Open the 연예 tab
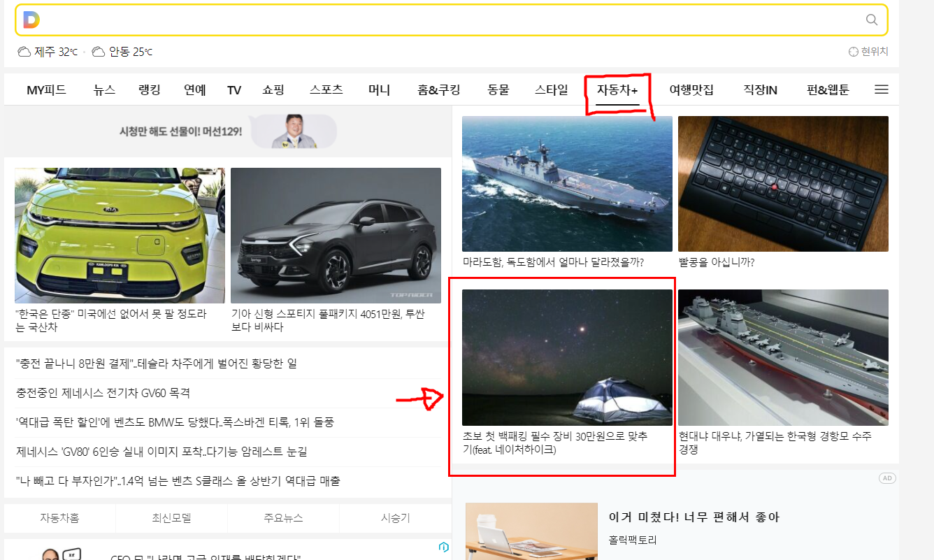This screenshot has width=934, height=560. point(195,89)
